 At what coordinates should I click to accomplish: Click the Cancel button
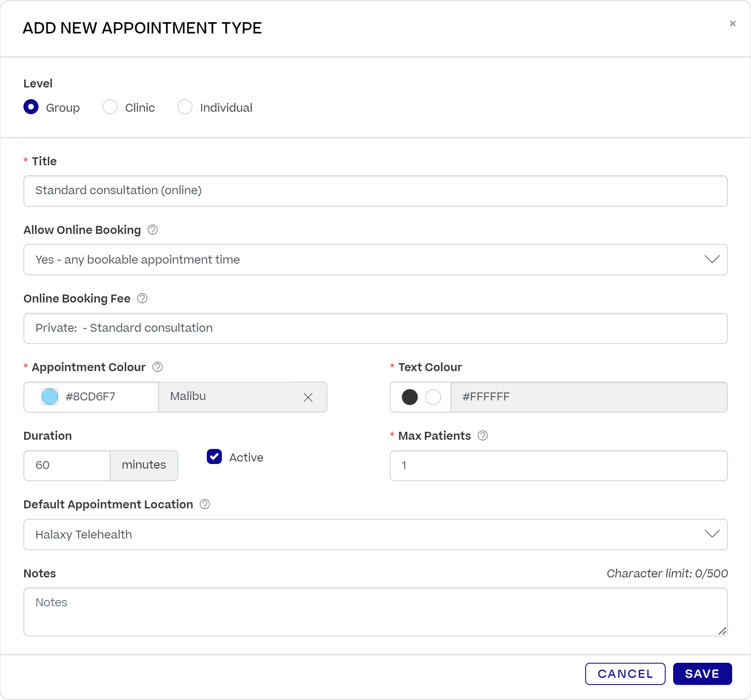click(625, 674)
